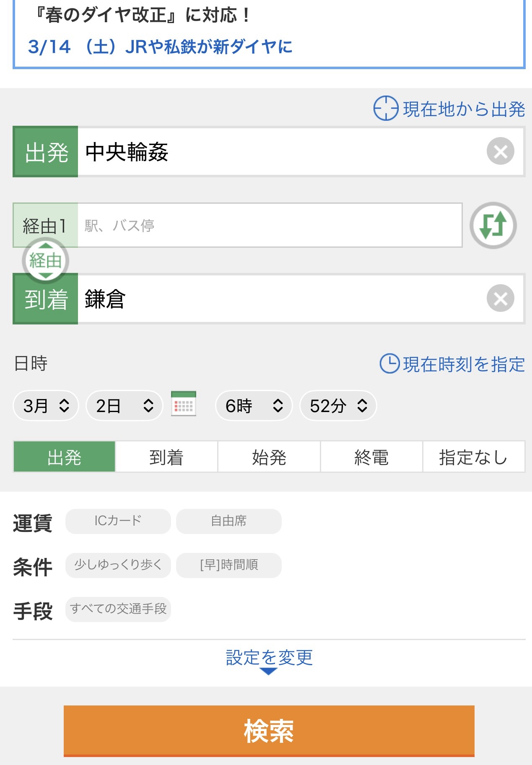Open the 3/14 JR新ダイヤ announcement link

click(160, 47)
